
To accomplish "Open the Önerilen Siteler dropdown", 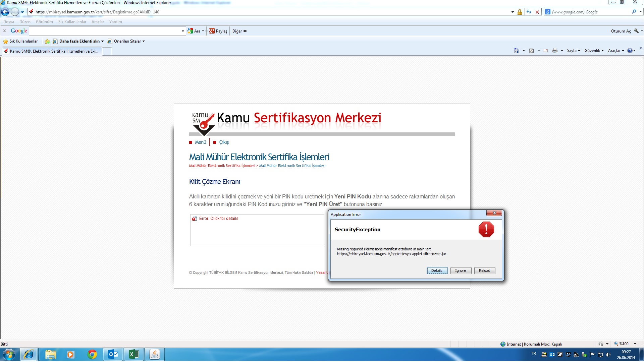I will 129,41.
